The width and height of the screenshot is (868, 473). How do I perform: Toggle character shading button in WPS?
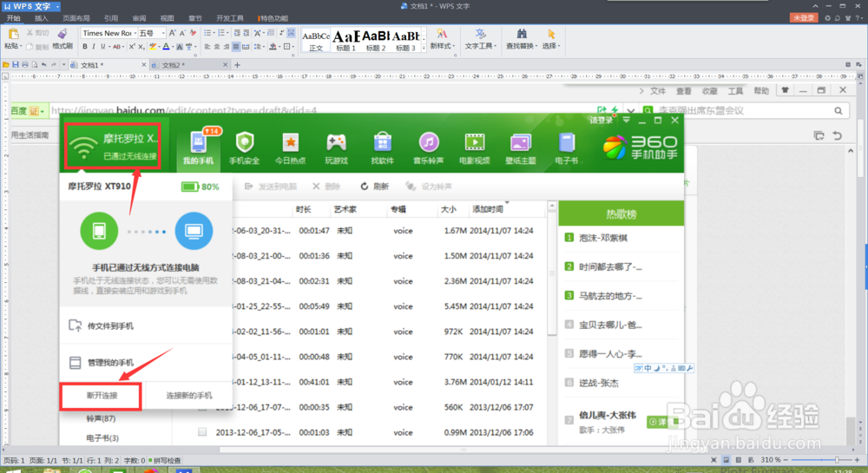[x=180, y=47]
